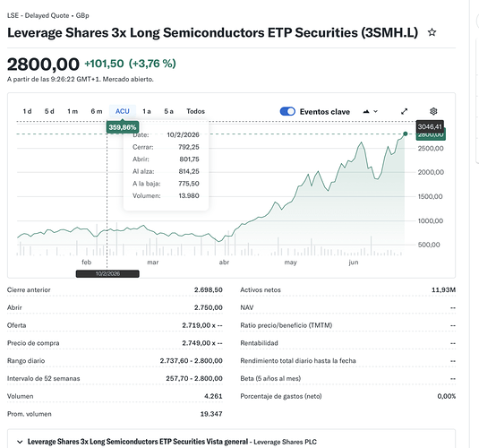Click the 359,86% change badge
The height and width of the screenshot is (448, 479).
point(122,127)
